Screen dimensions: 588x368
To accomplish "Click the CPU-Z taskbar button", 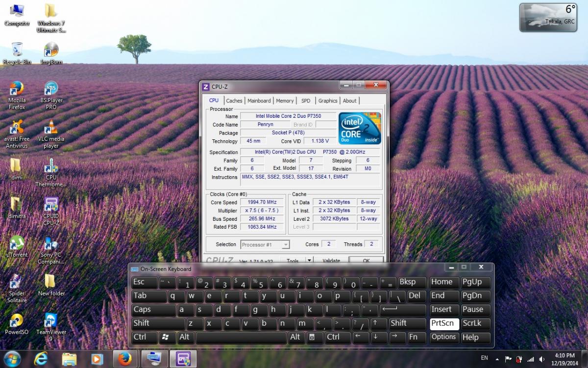I will [x=183, y=359].
